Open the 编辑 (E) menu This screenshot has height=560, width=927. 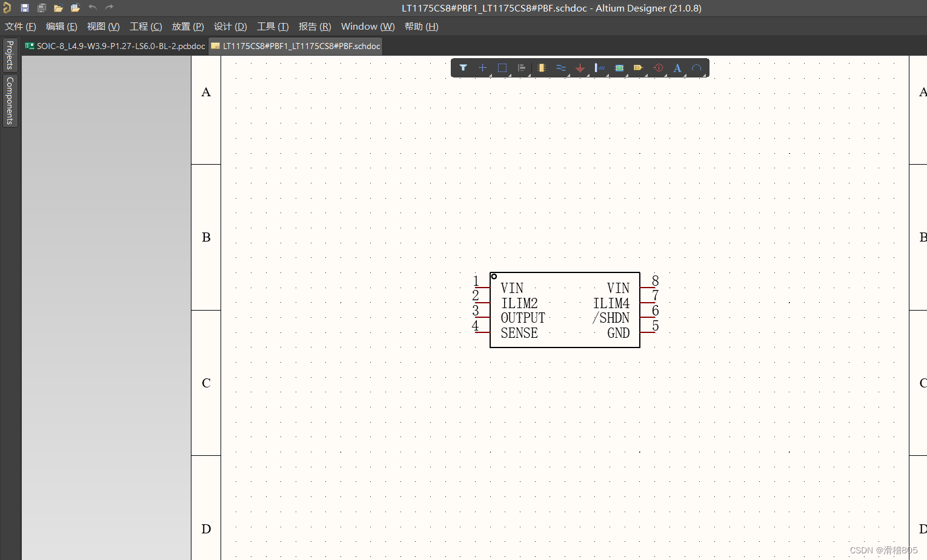tap(62, 27)
